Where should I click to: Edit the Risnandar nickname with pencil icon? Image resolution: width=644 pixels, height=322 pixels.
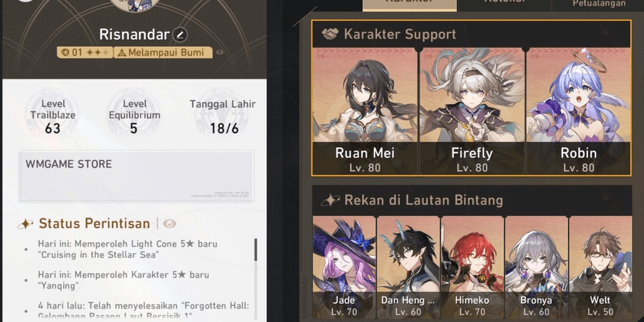180,34
